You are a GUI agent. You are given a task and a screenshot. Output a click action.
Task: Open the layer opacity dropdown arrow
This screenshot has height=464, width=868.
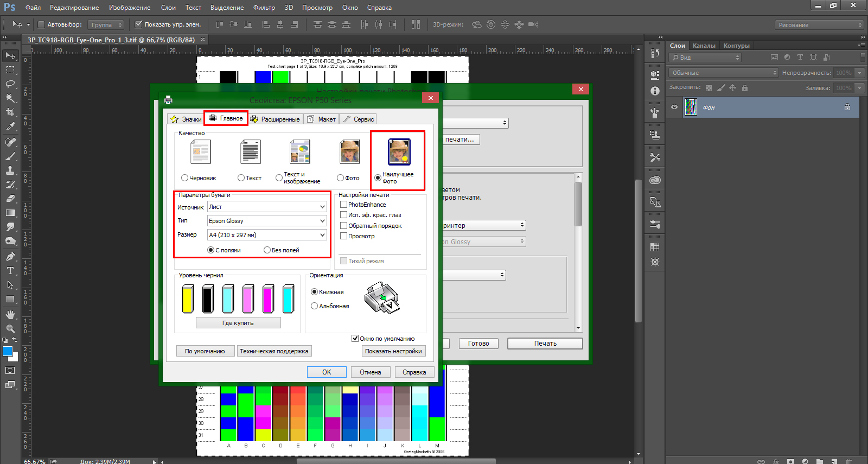click(860, 73)
